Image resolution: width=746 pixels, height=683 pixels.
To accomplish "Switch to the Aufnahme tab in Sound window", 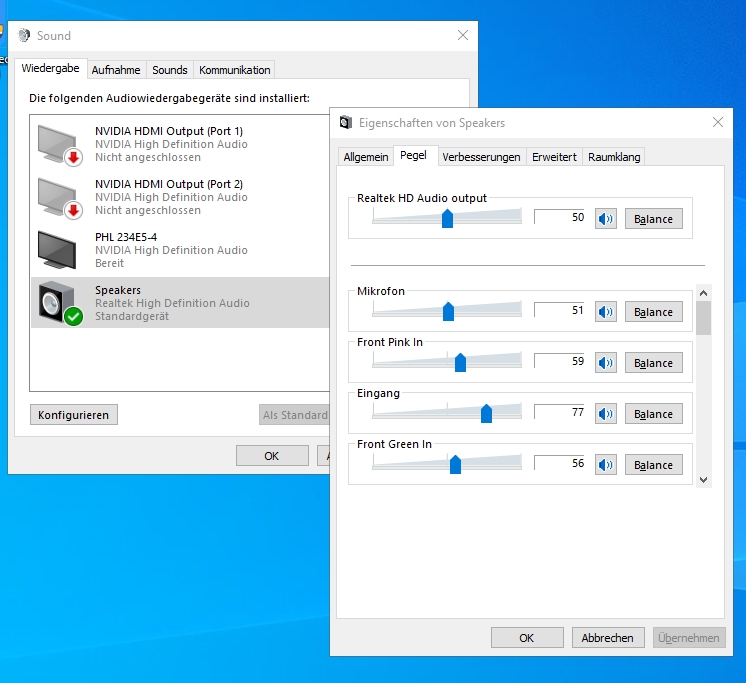I will [116, 70].
